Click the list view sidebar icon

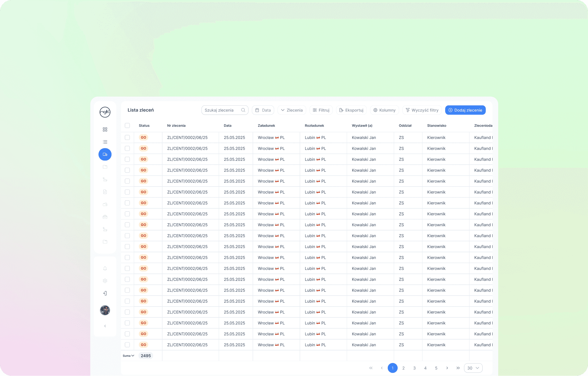click(105, 142)
